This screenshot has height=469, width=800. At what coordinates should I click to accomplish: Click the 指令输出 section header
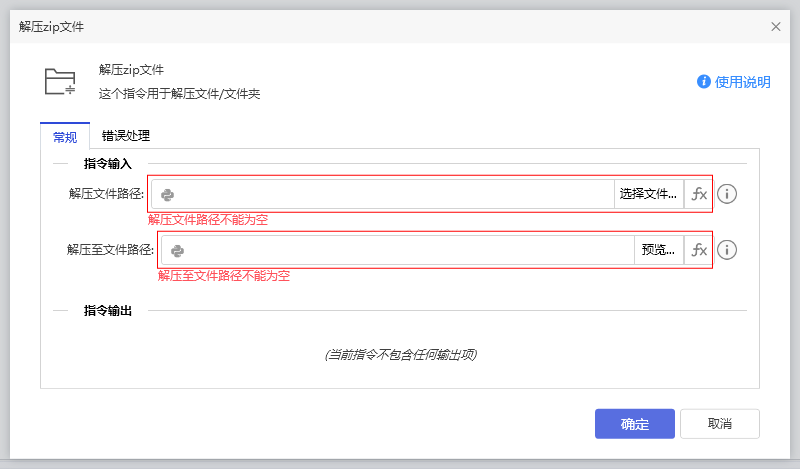pyautogui.click(x=114, y=311)
